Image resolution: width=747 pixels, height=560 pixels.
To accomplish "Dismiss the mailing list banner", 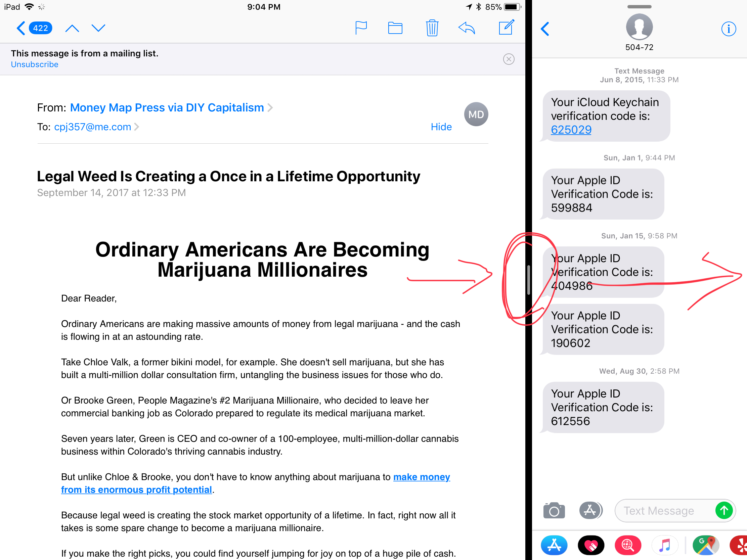I will tap(509, 59).
